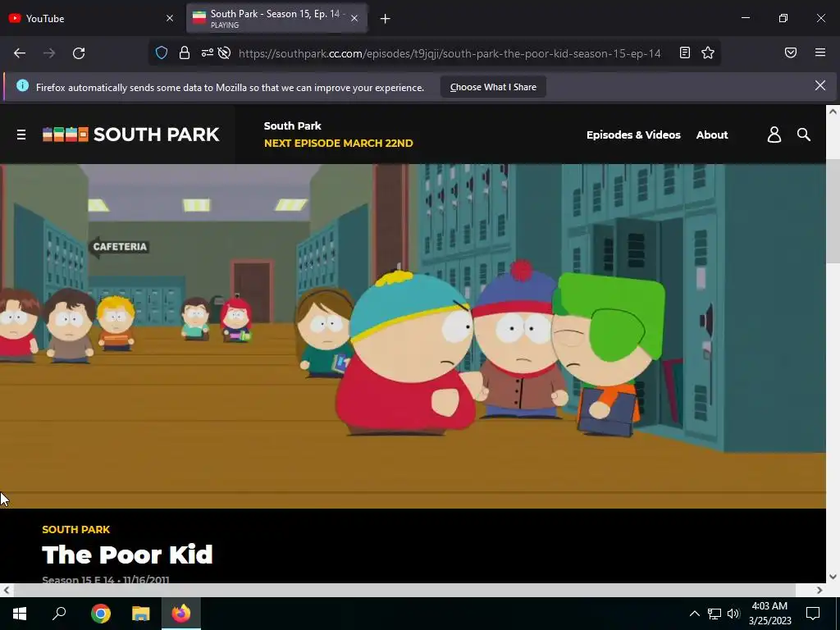840x630 pixels.
Task: Open Windows taskbar search
Action: pos(59,614)
